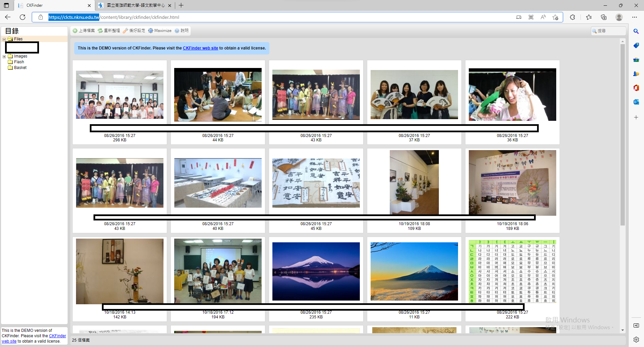The image size is (644, 347).
Task: Click the Read aloud icon
Action: pyautogui.click(x=543, y=17)
